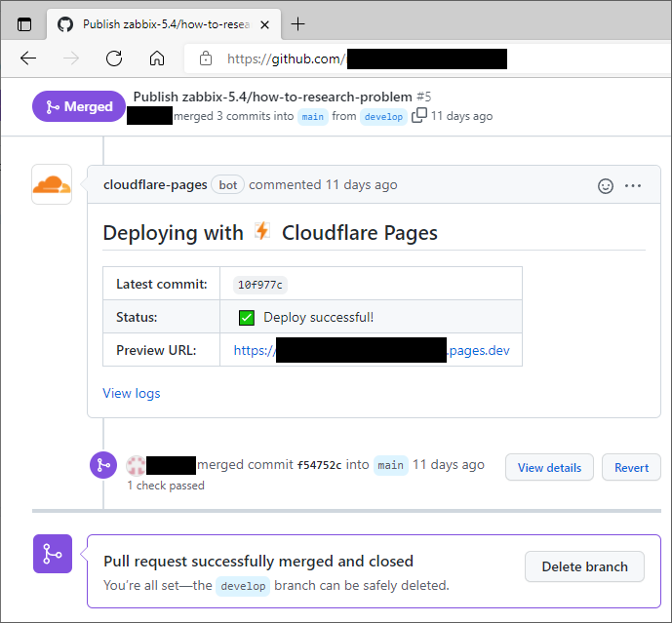Click the Status: table label
The width and height of the screenshot is (672, 623).
[x=137, y=317]
